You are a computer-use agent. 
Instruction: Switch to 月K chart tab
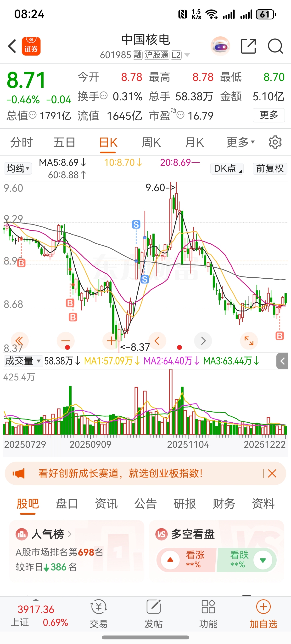pos(194,142)
